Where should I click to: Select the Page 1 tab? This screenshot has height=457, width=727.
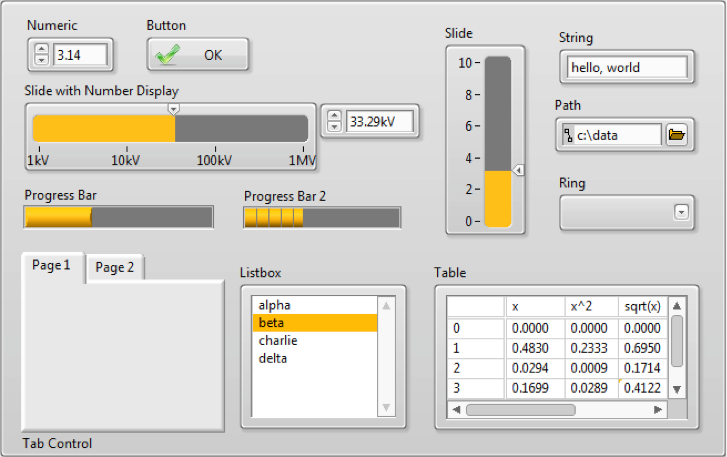(x=52, y=266)
